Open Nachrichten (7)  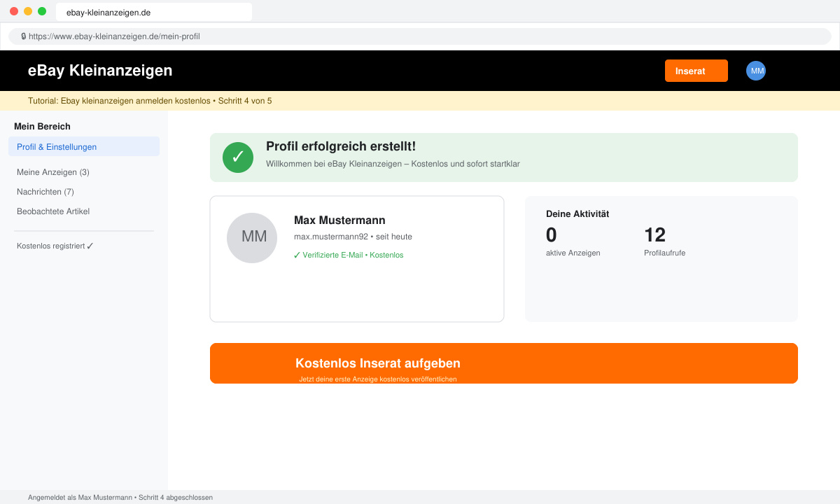45,191
